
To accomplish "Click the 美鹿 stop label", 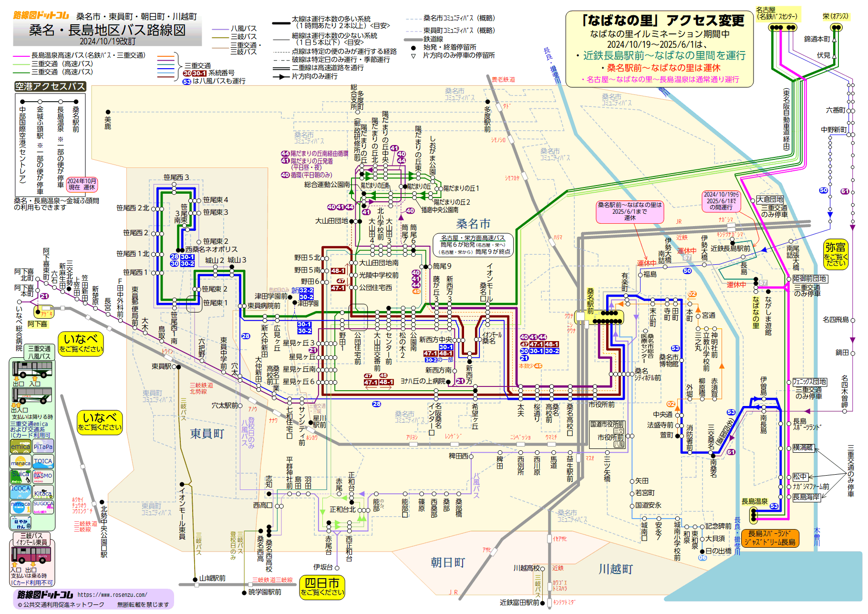I will pyautogui.click(x=108, y=123).
